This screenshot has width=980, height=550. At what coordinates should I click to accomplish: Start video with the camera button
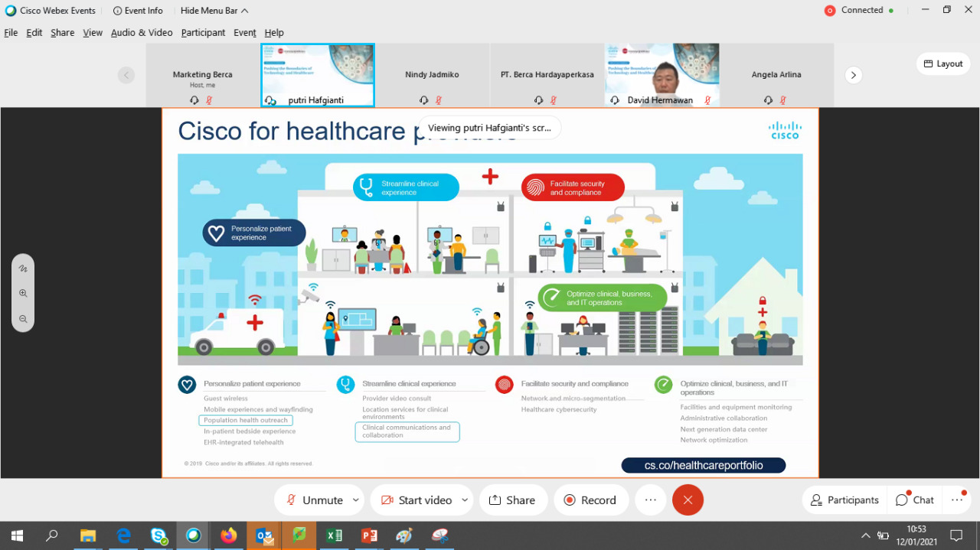pyautogui.click(x=417, y=500)
